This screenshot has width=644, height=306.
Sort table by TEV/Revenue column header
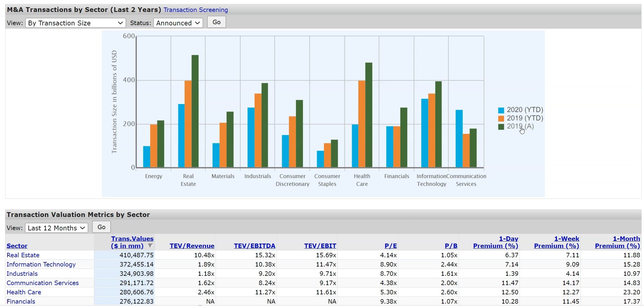tap(192, 246)
